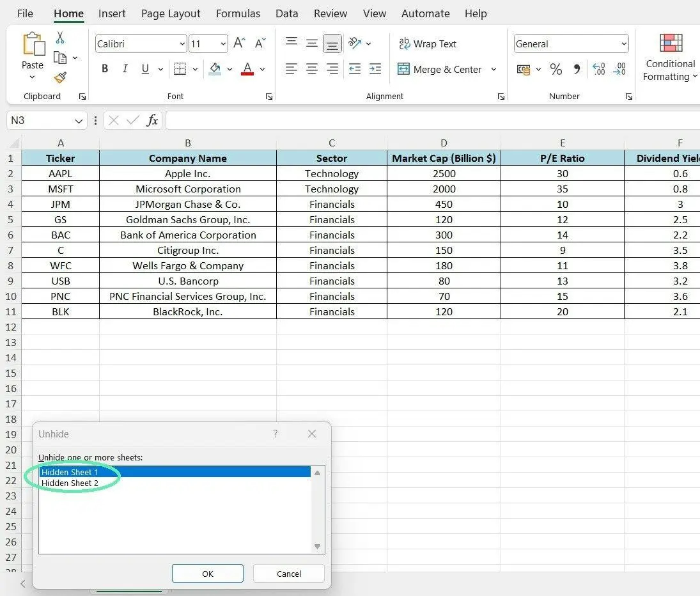This screenshot has height=596, width=700.
Task: Click the Copy icon
Action: tap(60, 58)
